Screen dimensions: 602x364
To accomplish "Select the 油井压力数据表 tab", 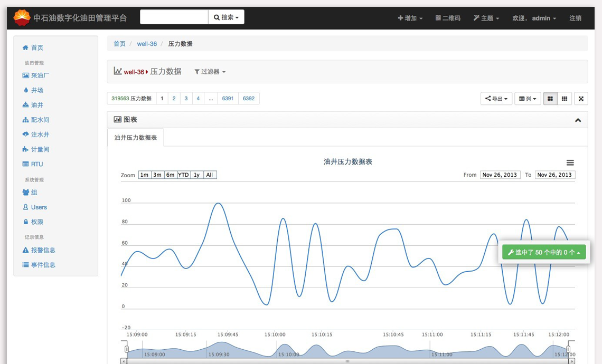I will [x=136, y=138].
